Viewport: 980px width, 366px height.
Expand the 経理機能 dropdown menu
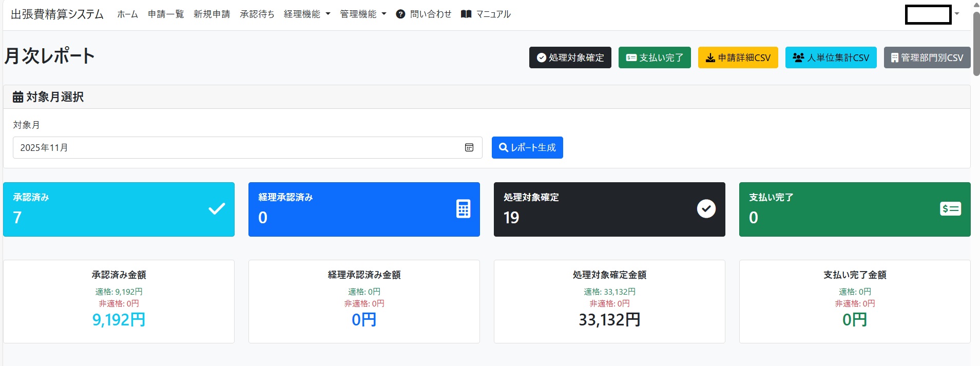pos(306,14)
